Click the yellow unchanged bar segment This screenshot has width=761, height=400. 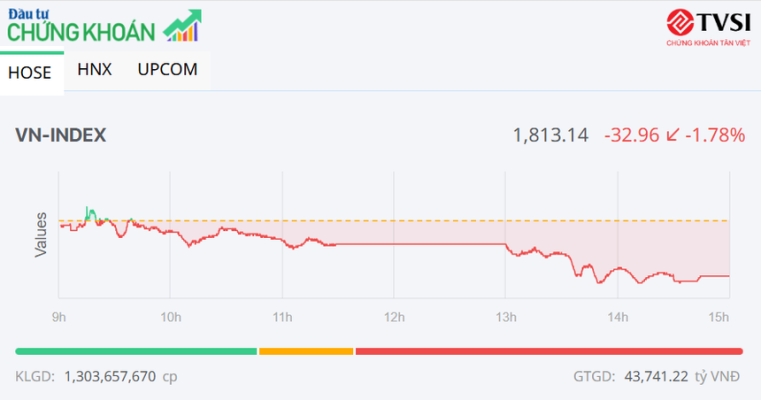pyautogui.click(x=306, y=351)
